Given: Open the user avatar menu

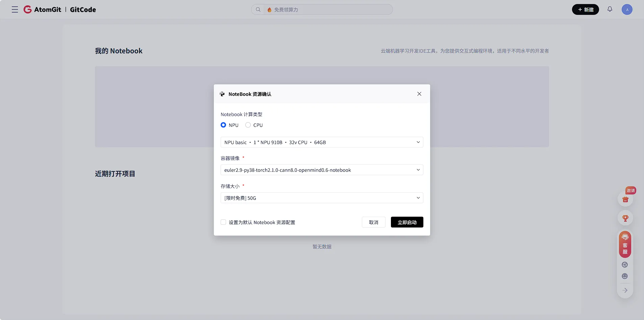Looking at the screenshot, I should click(x=627, y=9).
